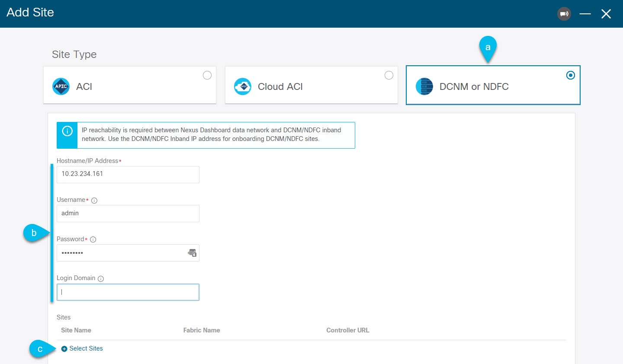Click the ACI card label text
This screenshot has height=364, width=623.
point(84,86)
